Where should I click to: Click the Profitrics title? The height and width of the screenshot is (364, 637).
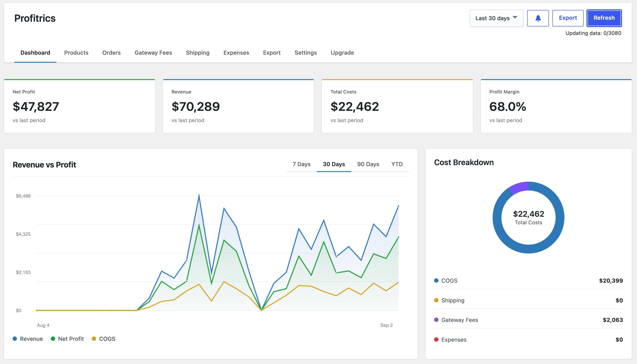(35, 18)
